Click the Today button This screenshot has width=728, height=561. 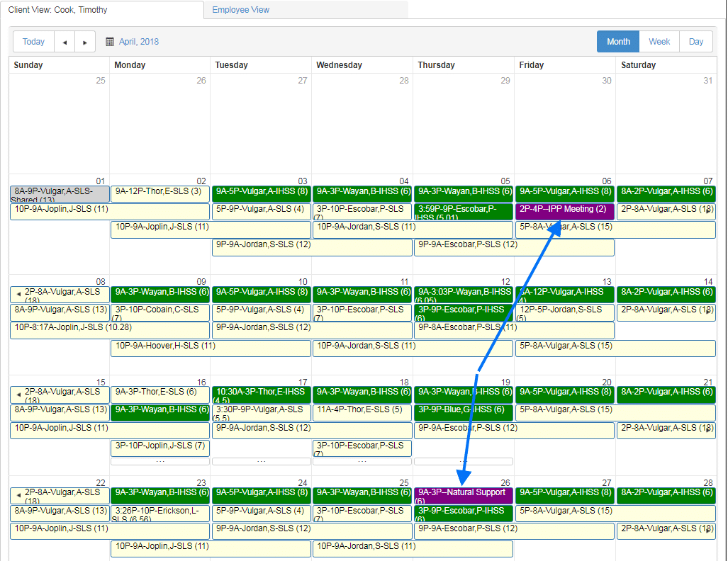tap(33, 42)
